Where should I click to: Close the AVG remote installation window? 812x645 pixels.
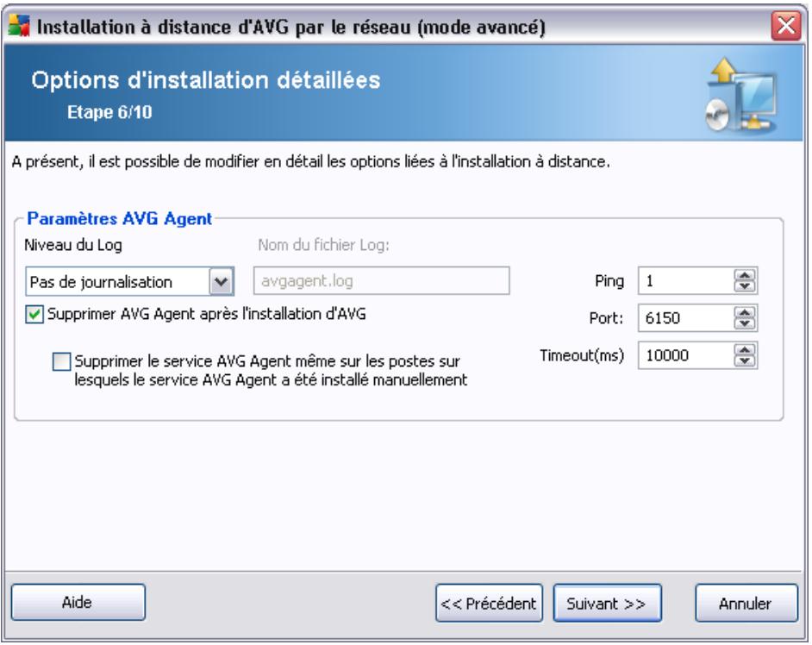click(x=787, y=25)
